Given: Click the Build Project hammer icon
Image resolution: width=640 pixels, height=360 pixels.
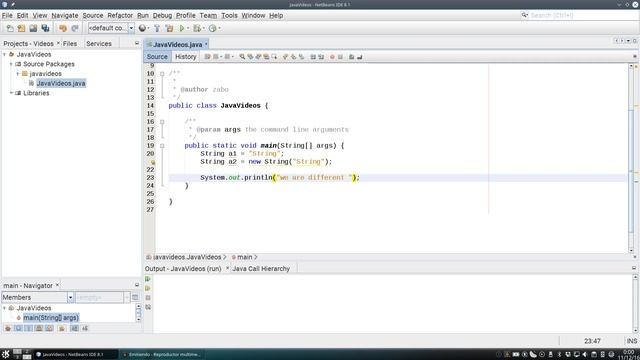Looking at the screenshot, I should (x=157, y=28).
